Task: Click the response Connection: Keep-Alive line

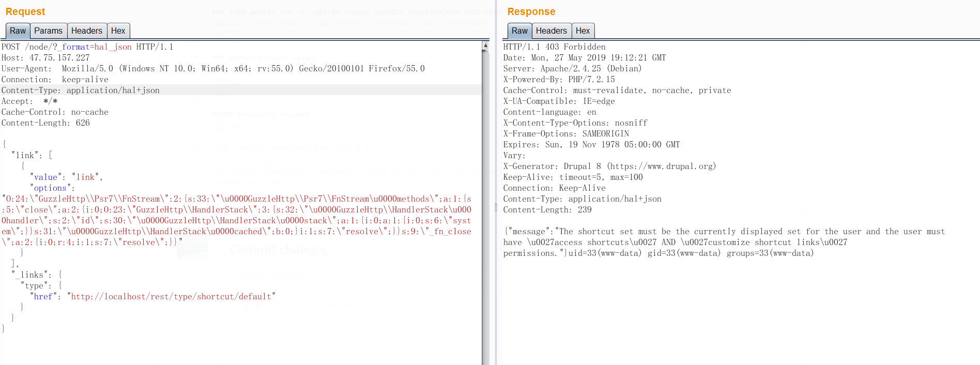Action: [555, 188]
